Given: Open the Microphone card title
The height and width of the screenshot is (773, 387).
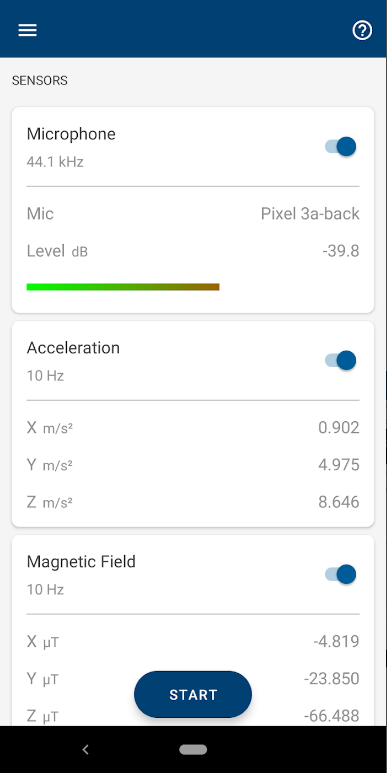Looking at the screenshot, I should [x=71, y=134].
